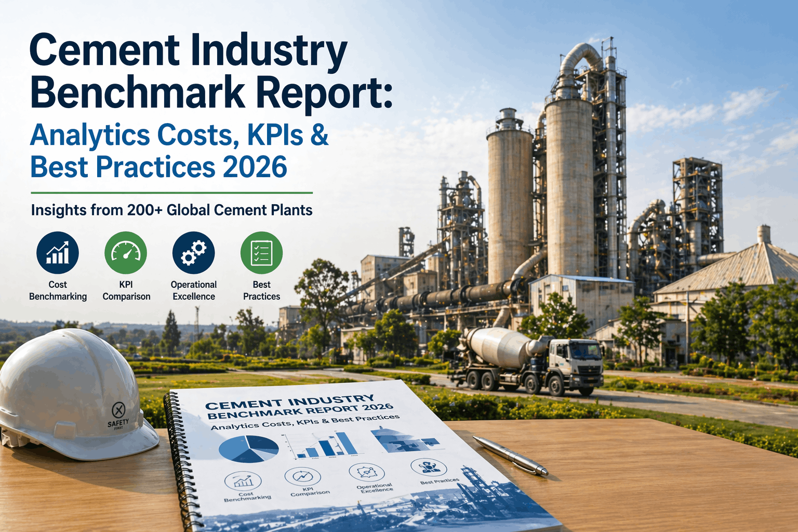Select the bar graph on the report cover

[321, 446]
